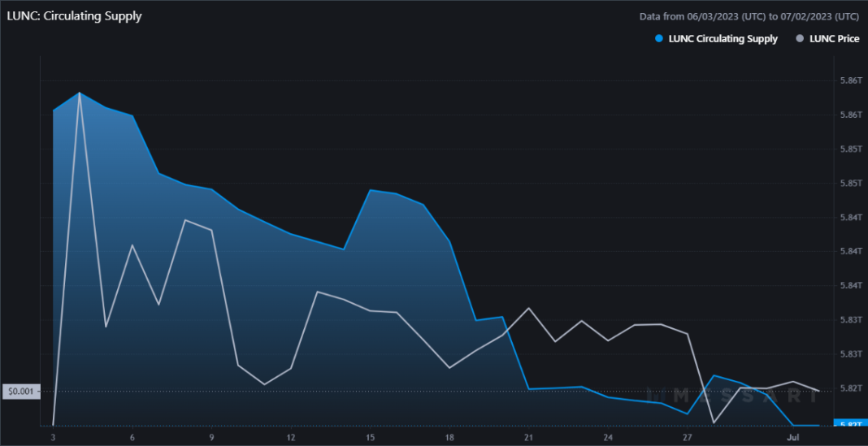Click the Messari watermark logo
Image resolution: width=868 pixels, height=446 pixels.
click(x=736, y=396)
